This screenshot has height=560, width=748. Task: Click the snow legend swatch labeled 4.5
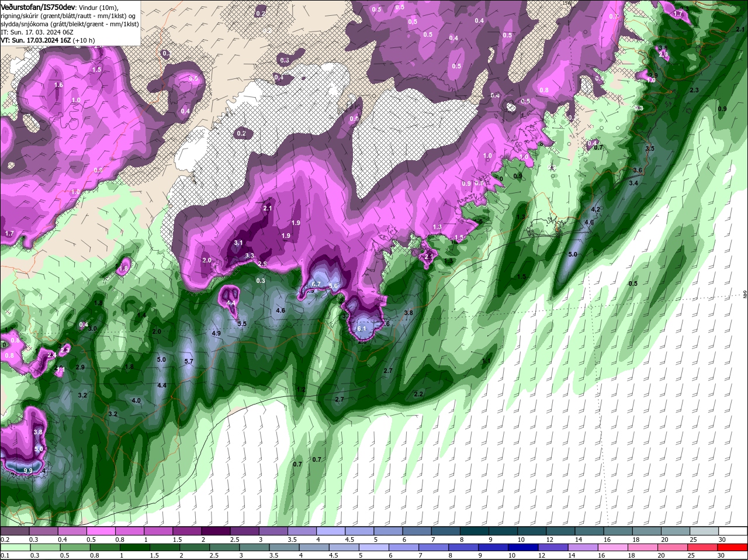[358, 531]
